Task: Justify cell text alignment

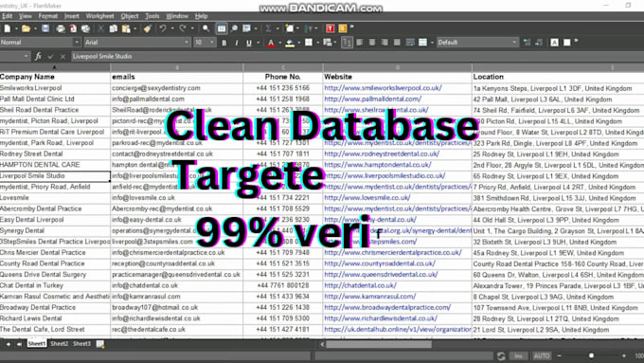Action: click(397, 43)
